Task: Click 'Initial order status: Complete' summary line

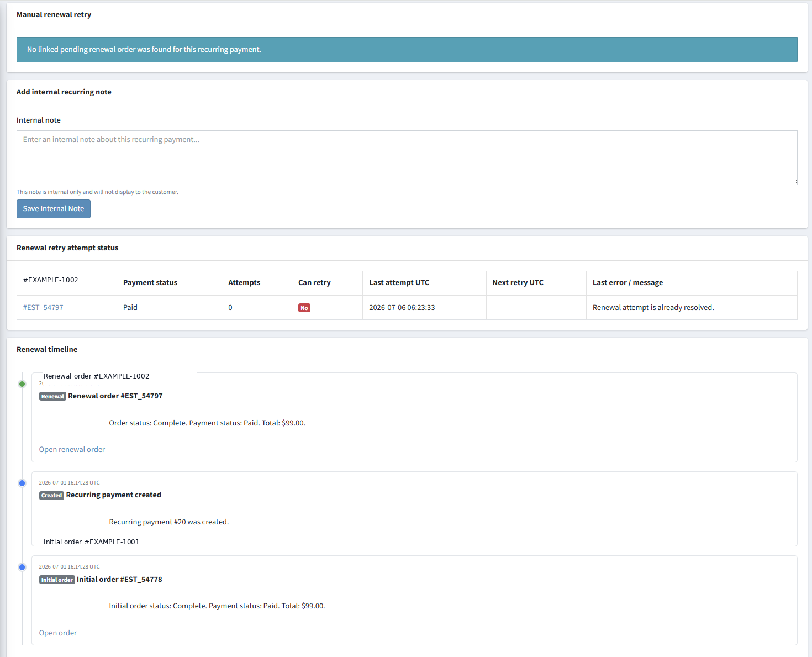Action: click(x=217, y=606)
